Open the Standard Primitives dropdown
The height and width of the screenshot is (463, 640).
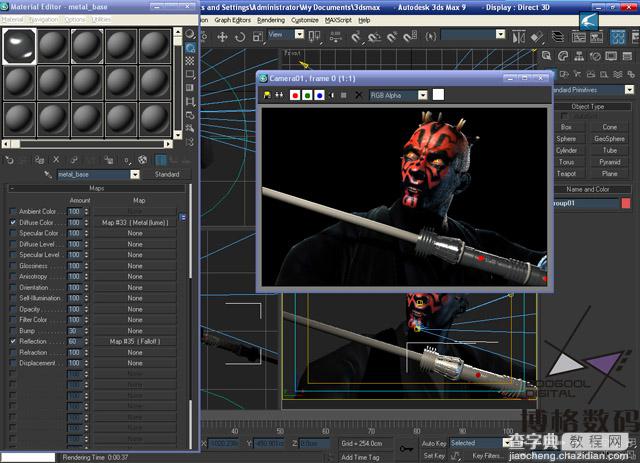point(629,90)
